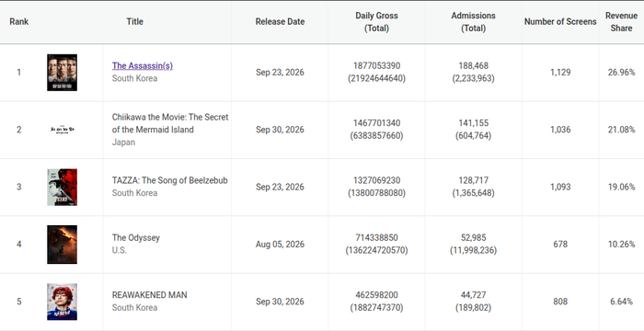Open The Odyssey poster image
The width and height of the screenshot is (644, 331).
tap(62, 245)
